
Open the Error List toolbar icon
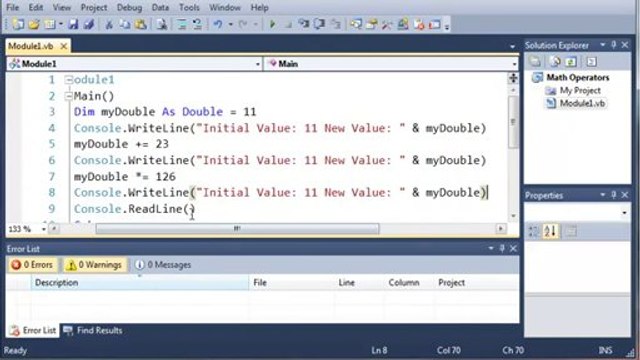coord(419,24)
